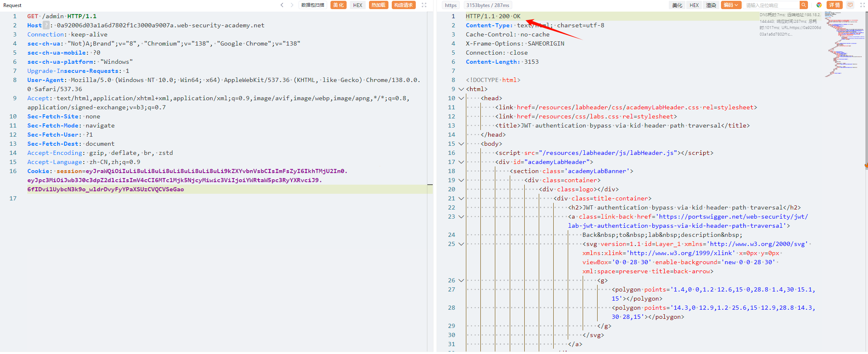The image size is (868, 354).
Task: Click 'Accept-Language: zh-CN,zh;q=0.9' header
Action: click(84, 162)
